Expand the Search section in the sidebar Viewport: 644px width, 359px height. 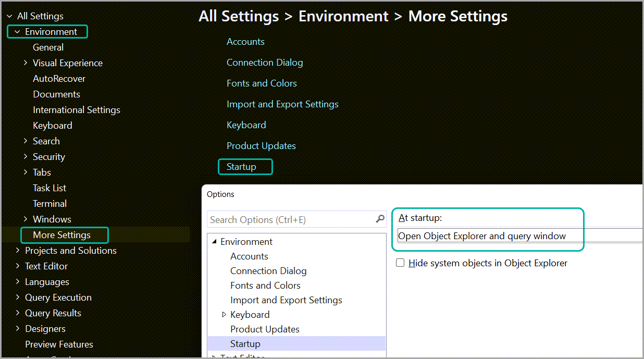click(x=26, y=141)
